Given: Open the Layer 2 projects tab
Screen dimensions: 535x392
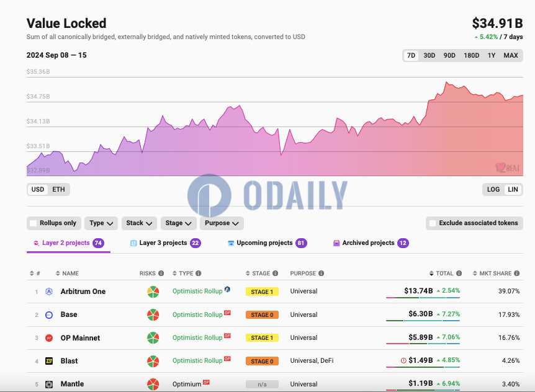Looking at the screenshot, I should (x=68, y=243).
